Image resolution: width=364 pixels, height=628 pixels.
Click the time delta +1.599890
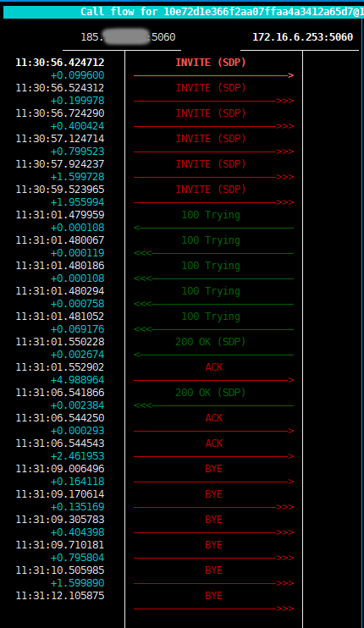77,583
